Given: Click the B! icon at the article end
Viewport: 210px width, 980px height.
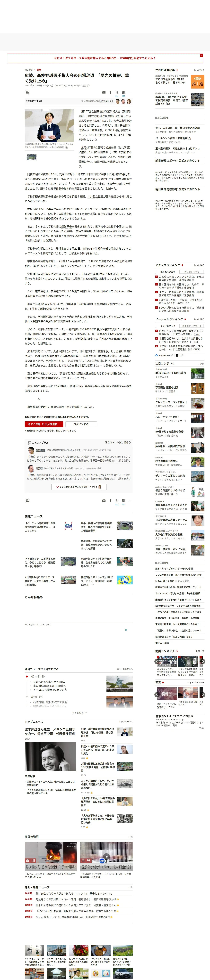Looking at the screenshot, I should (123, 501).
